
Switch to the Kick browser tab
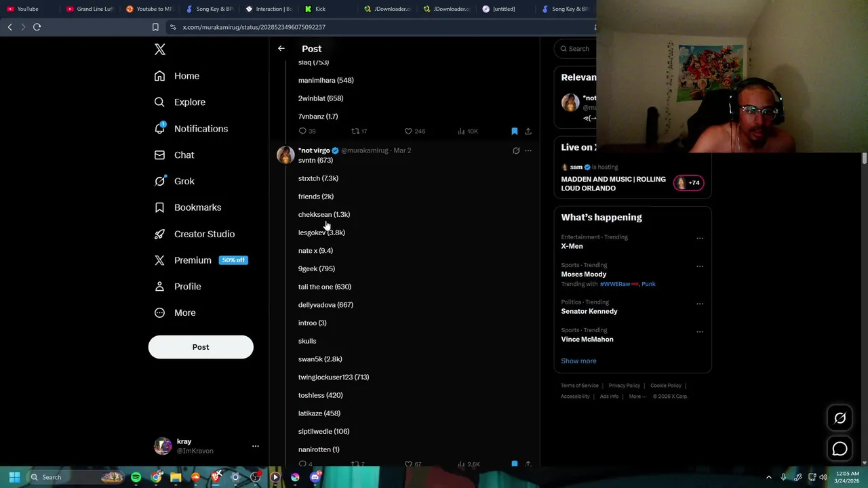(327, 9)
